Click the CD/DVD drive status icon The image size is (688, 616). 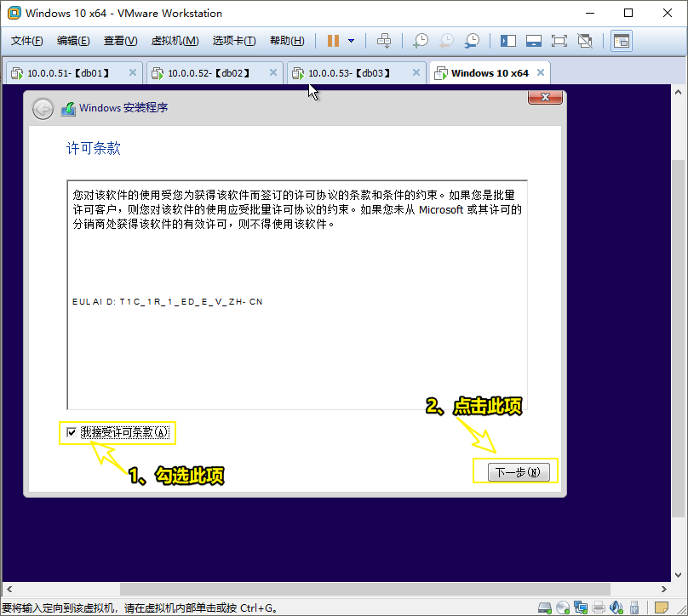coord(563,607)
